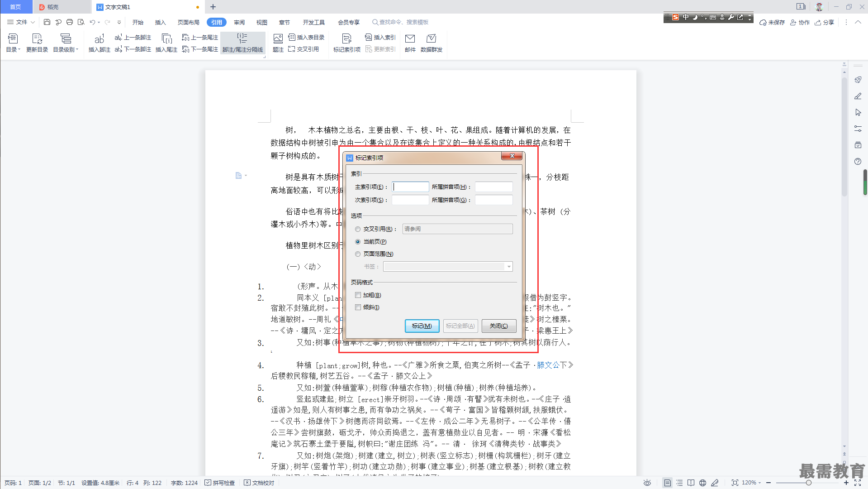Image resolution: width=868 pixels, height=489 pixels.
Task: Click the print icon in quick toolbar
Action: [70, 22]
